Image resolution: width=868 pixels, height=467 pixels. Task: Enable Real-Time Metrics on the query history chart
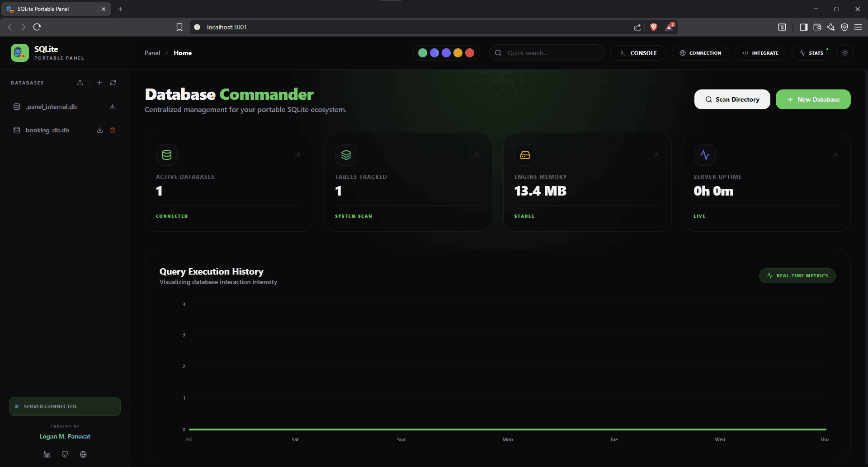797,276
